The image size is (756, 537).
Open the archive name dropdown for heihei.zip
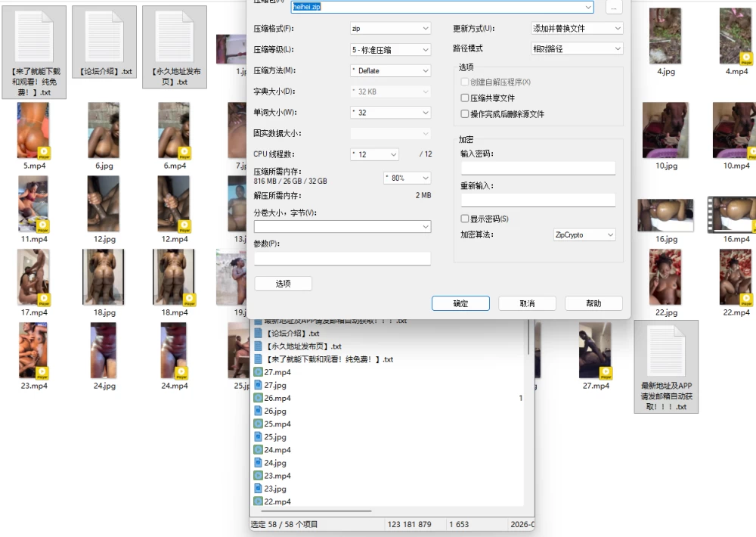pos(588,7)
